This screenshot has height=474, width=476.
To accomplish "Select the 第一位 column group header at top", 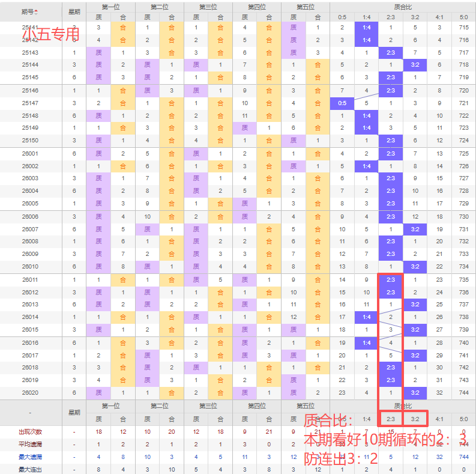I will tap(110, 7).
